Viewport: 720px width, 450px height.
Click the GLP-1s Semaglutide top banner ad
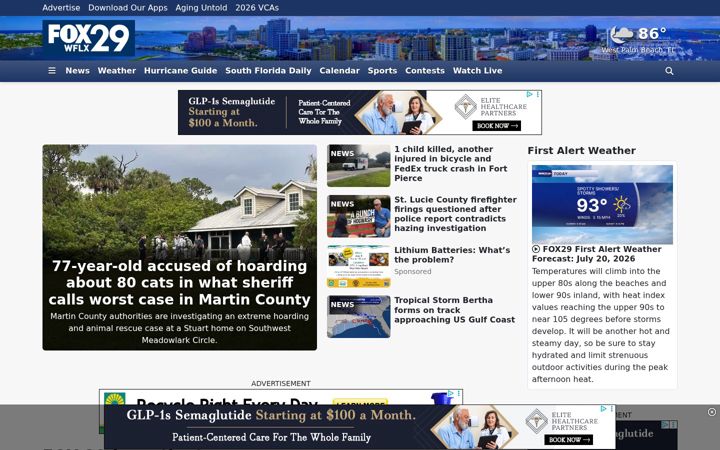[360, 112]
